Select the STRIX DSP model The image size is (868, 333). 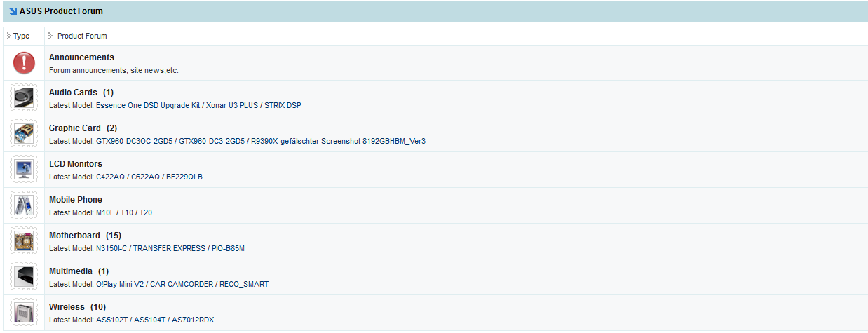click(283, 105)
